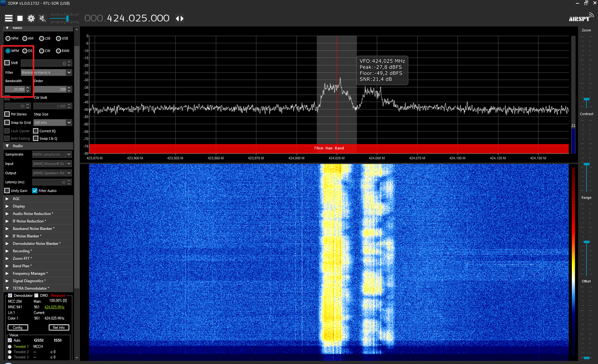598x364 pixels.
Task: Toggle Swap I & Q checkbox
Action: (36, 138)
